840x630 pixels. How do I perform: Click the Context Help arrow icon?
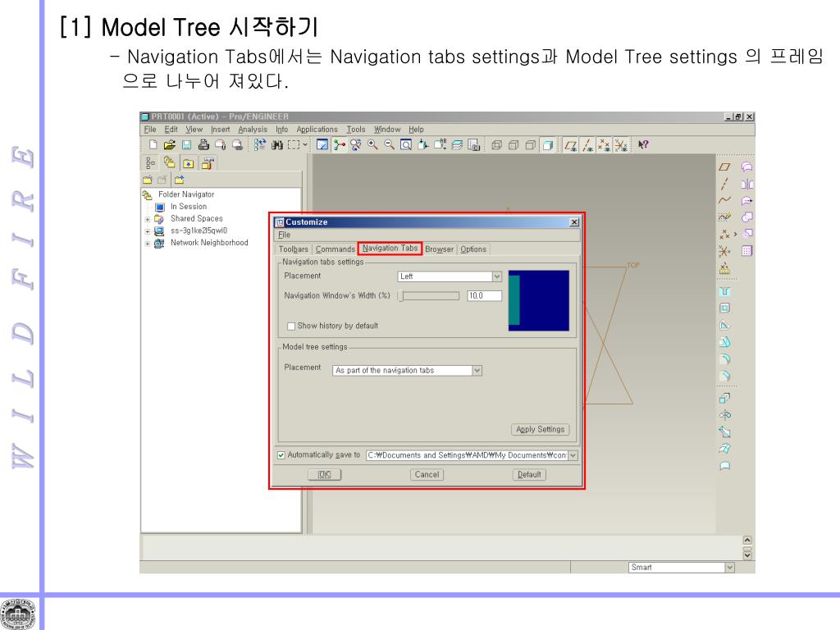[643, 145]
